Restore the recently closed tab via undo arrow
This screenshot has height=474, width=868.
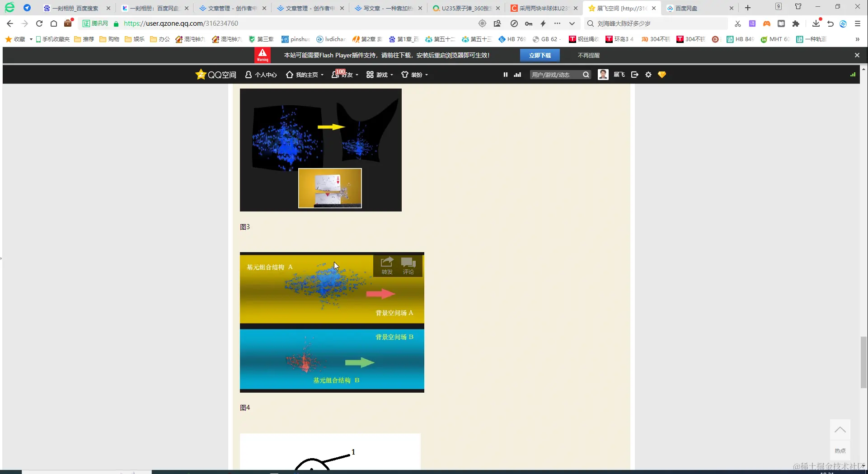coord(830,23)
